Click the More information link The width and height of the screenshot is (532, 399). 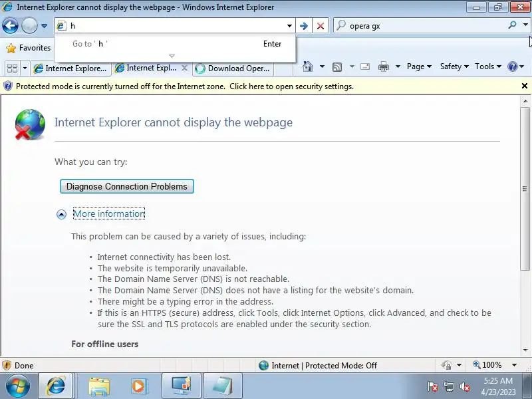coord(109,213)
